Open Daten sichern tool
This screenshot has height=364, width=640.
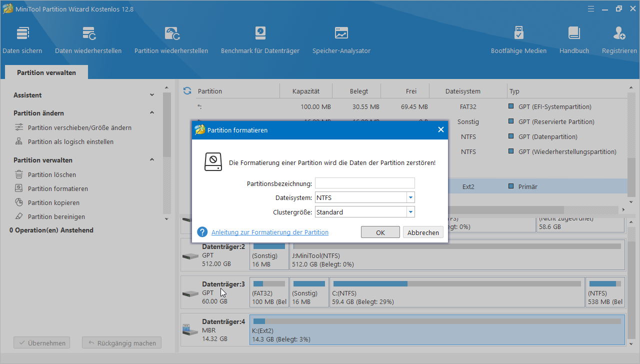pyautogui.click(x=22, y=40)
